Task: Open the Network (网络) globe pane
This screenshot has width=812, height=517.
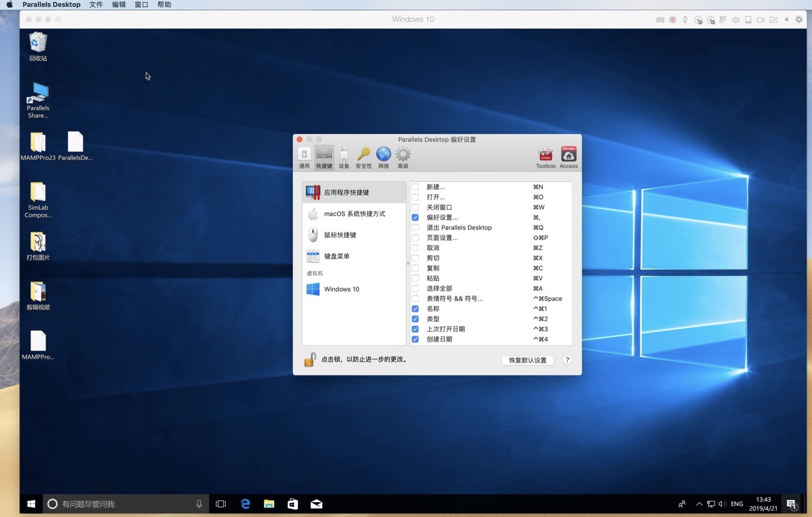Action: pos(383,158)
